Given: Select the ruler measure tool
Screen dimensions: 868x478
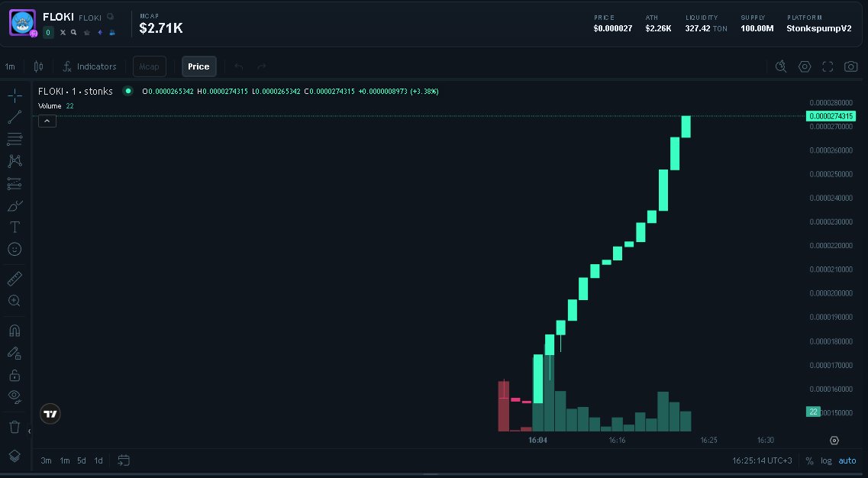Looking at the screenshot, I should (x=15, y=278).
